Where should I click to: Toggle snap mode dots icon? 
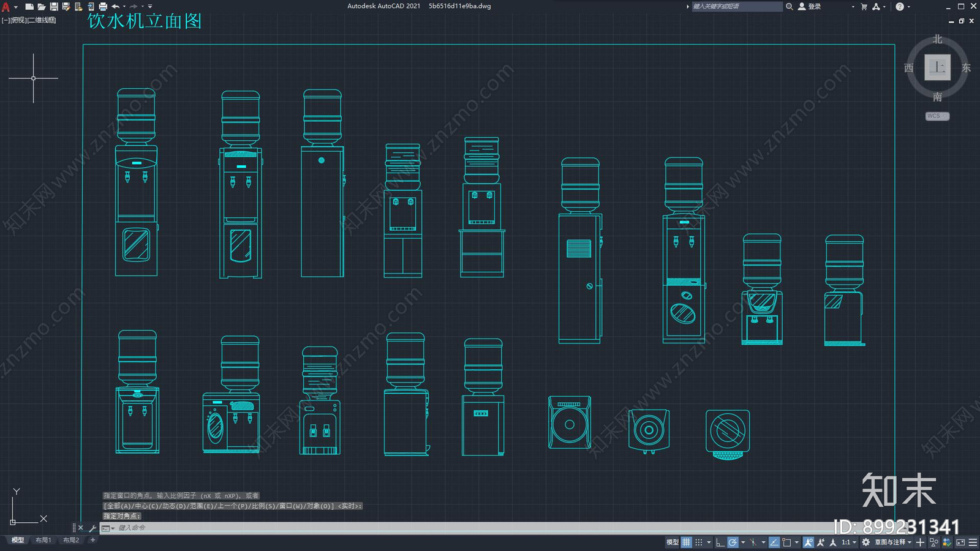[699, 542]
